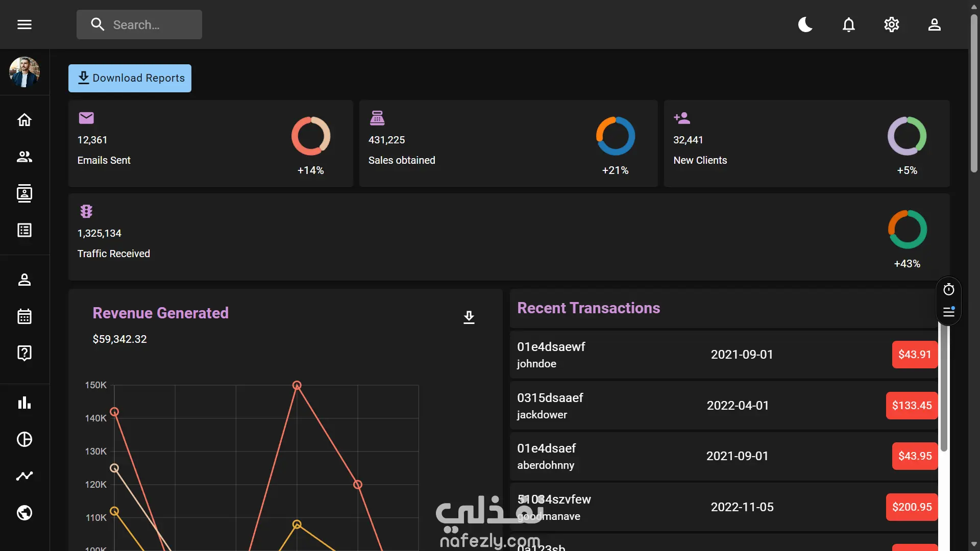Click the Download Reports button
Screen dimensions: 980x551
coord(130,78)
